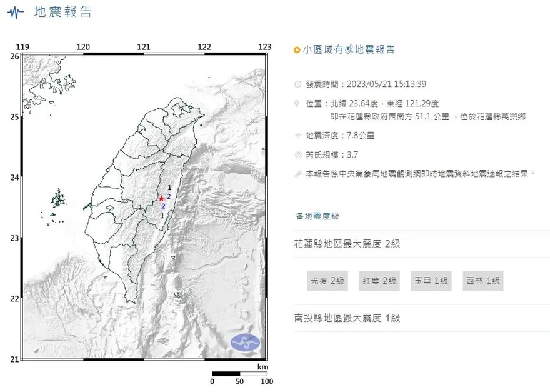Click the red epicenter star on map
The height and width of the screenshot is (392, 550).
pyautogui.click(x=161, y=198)
